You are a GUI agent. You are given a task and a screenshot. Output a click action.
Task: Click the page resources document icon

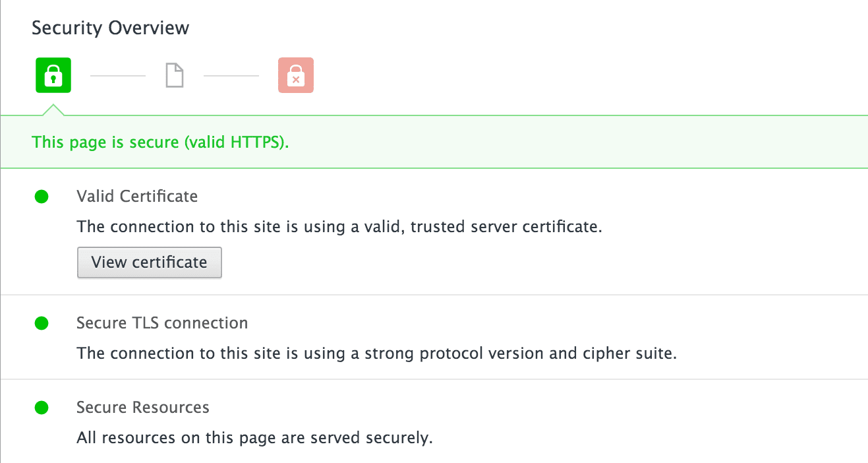(x=174, y=75)
